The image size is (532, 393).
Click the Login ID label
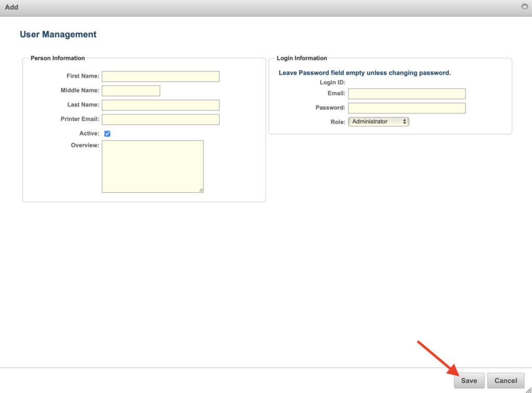tap(332, 82)
